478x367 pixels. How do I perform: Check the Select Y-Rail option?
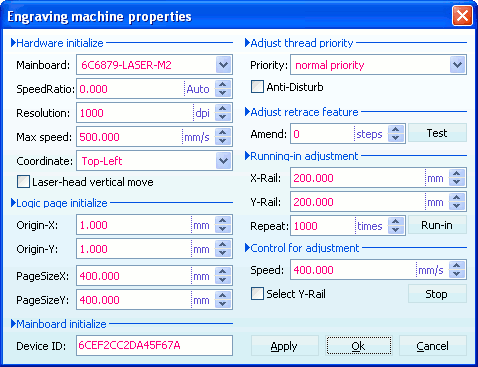coord(257,294)
